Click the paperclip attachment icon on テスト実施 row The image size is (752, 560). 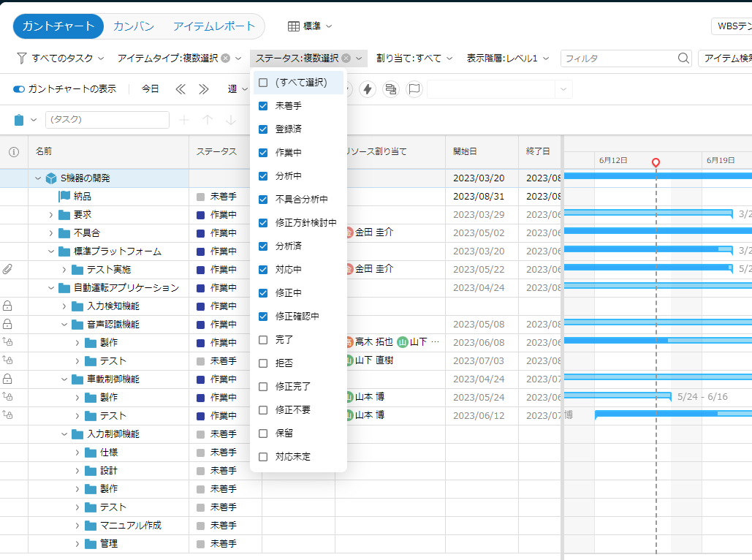pos(7,269)
